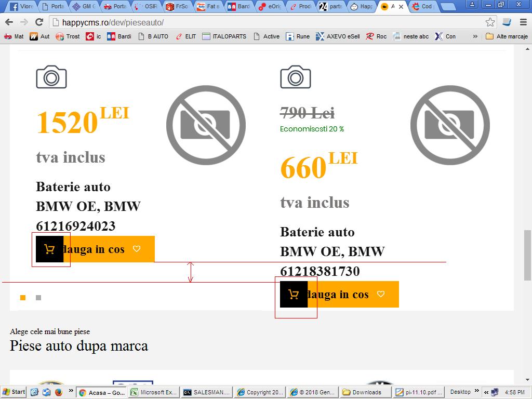Switch to the pi-11.10.pdf taskbar item
Viewport: 532px width, 399px height.
pyautogui.click(x=419, y=393)
